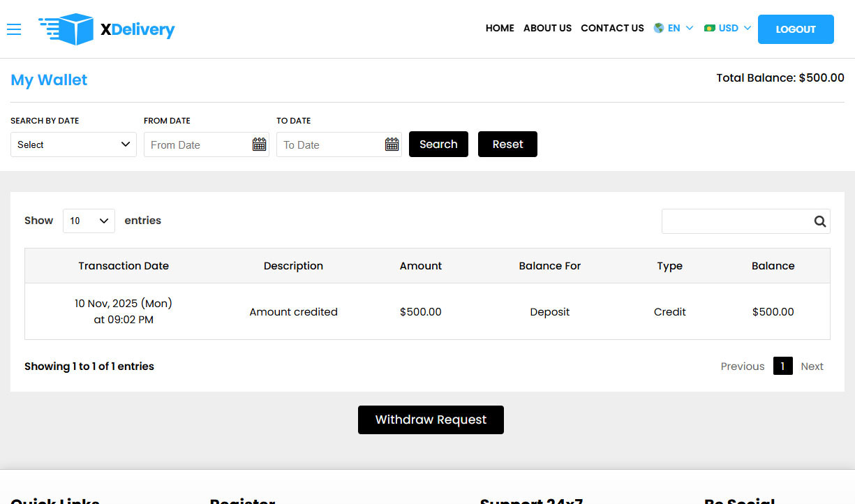Click the LOGOUT button
855x504 pixels.
point(796,29)
